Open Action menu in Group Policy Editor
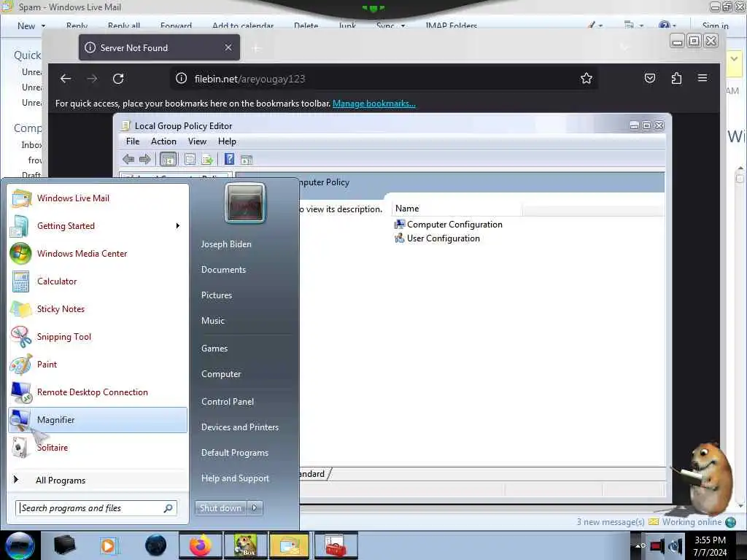747x560 pixels. coord(163,141)
